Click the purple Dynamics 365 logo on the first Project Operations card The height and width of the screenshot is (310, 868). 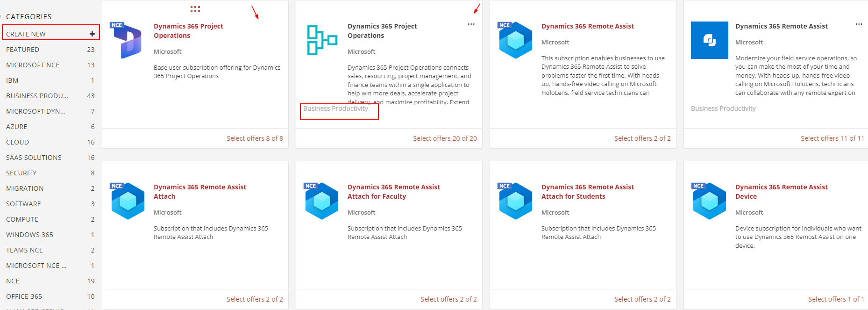point(128,41)
